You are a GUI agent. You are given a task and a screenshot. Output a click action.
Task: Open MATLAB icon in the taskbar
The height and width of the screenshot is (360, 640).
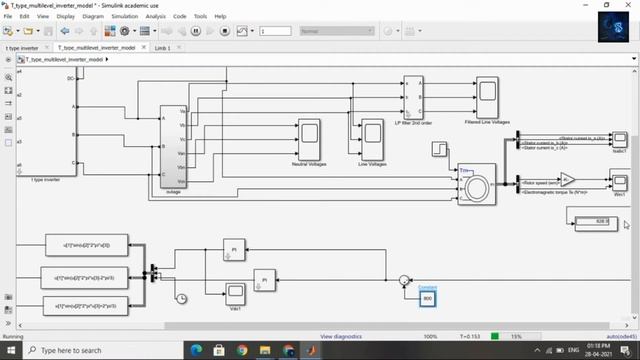pos(311,350)
